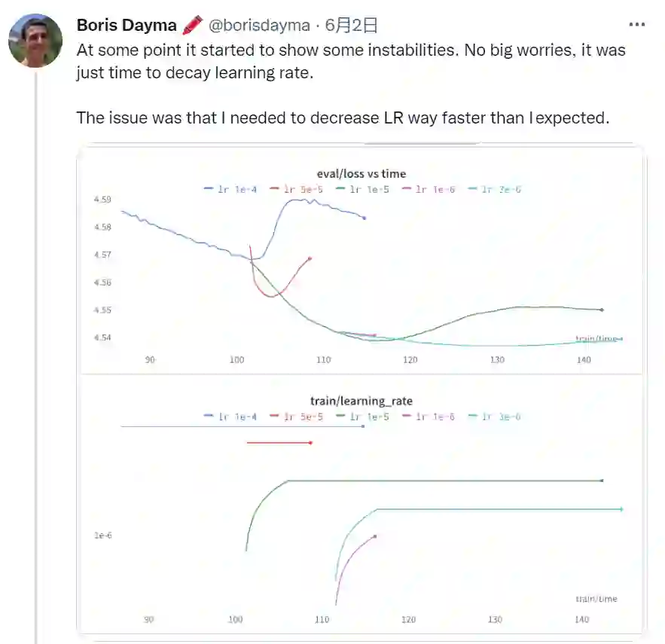The image size is (665, 644).
Task: Open the tweet's more options menu
Action: coord(636,25)
